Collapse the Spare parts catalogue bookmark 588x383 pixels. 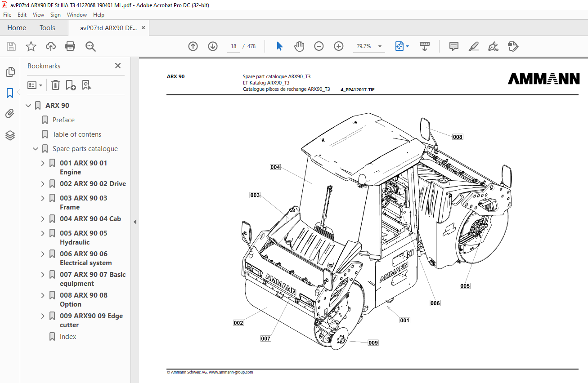click(36, 149)
